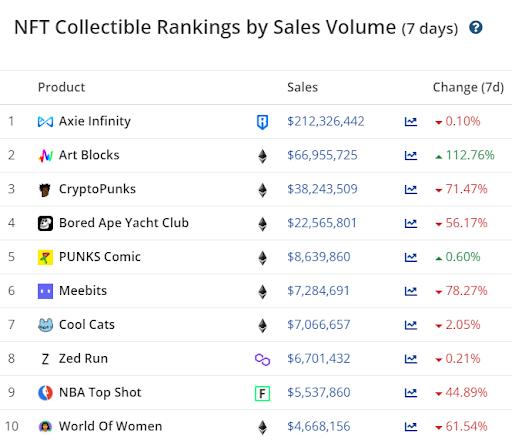Sort by the Sales column header
Screen dimensions: 512x443
[302, 87]
